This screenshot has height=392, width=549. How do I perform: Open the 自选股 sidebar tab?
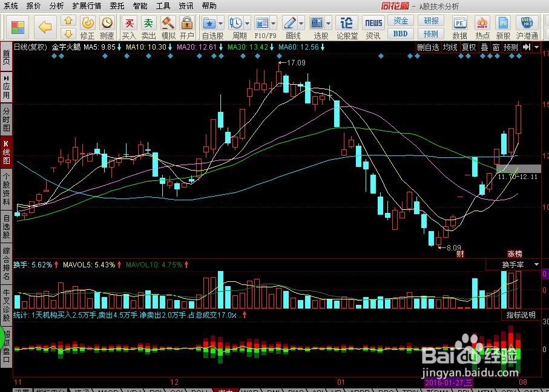click(6, 226)
